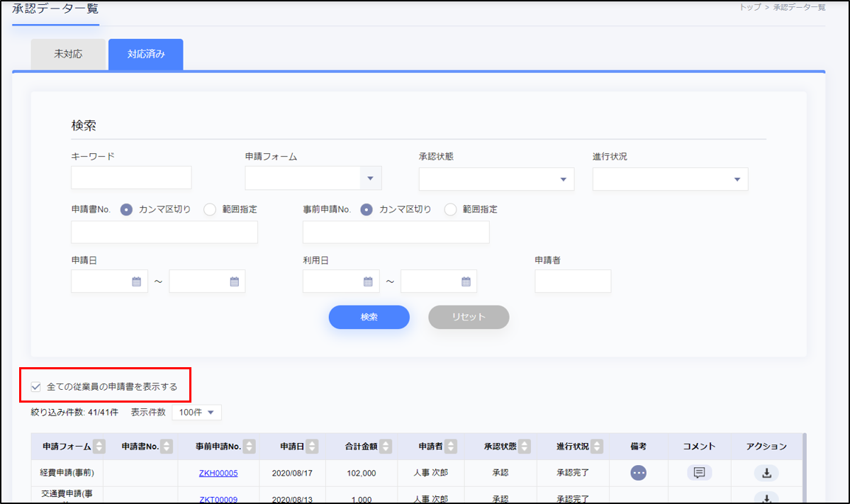Open the 利用日 end date calendar icon
The image size is (850, 504).
(x=466, y=281)
